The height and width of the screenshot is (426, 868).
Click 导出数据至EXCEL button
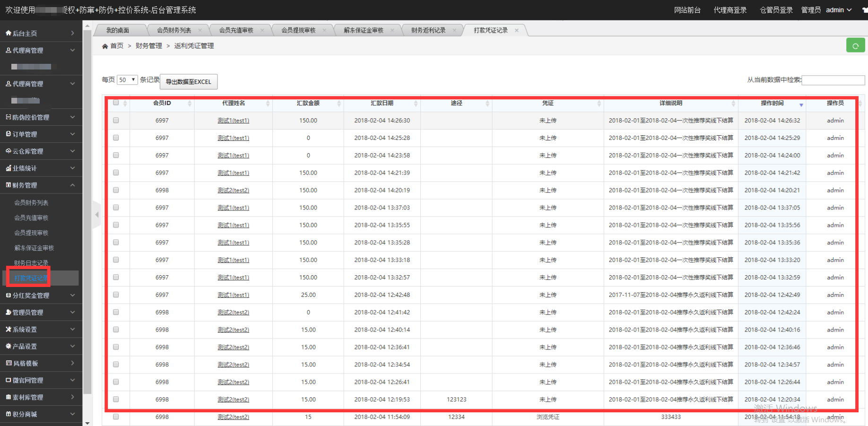point(189,82)
